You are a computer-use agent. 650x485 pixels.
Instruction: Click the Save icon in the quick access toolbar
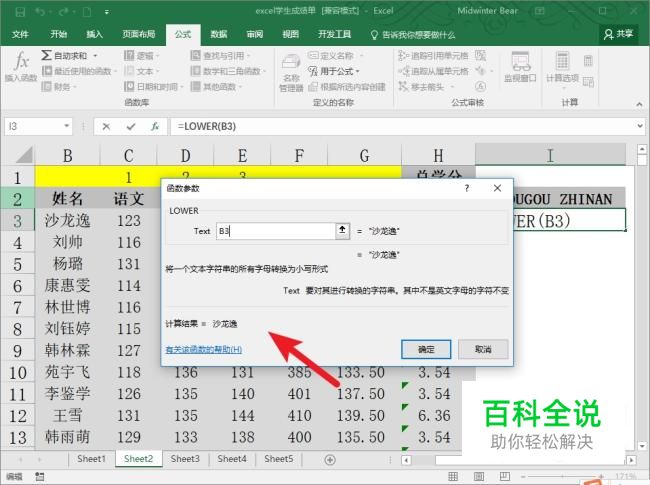tap(20, 12)
